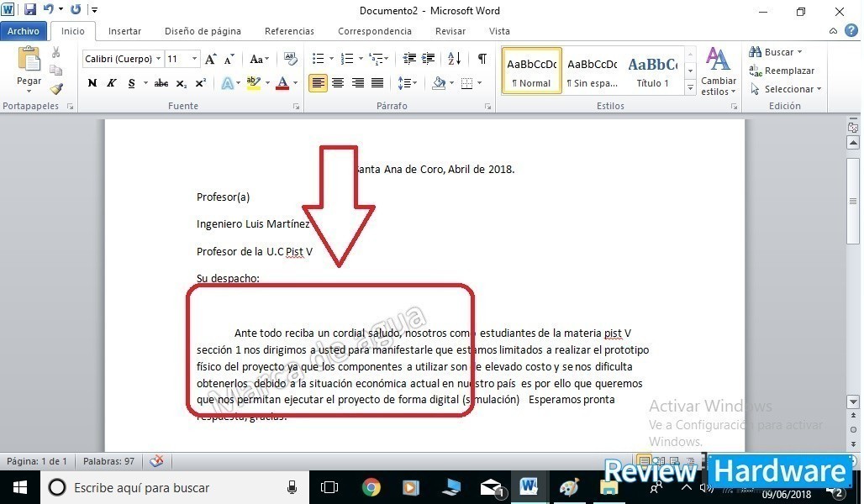
Task: Switch to Vista tab
Action: (499, 31)
